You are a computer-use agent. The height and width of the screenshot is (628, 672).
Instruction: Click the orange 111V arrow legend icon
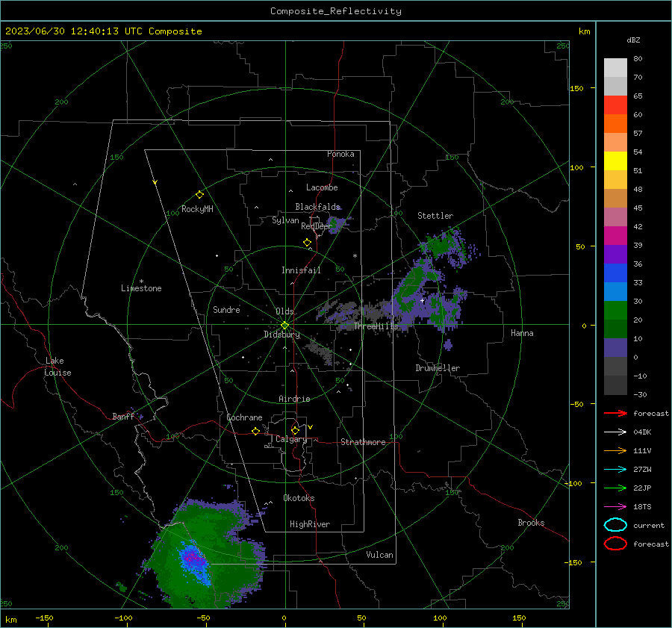tap(615, 450)
